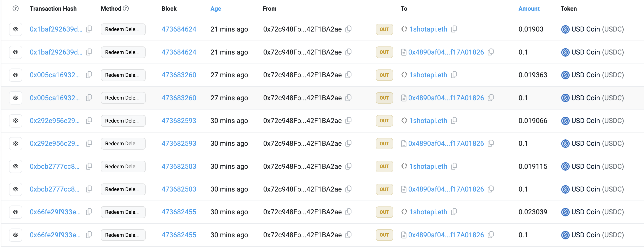Copy 0x4890af04 address in the 0x66fe29f933e row

tap(491, 234)
